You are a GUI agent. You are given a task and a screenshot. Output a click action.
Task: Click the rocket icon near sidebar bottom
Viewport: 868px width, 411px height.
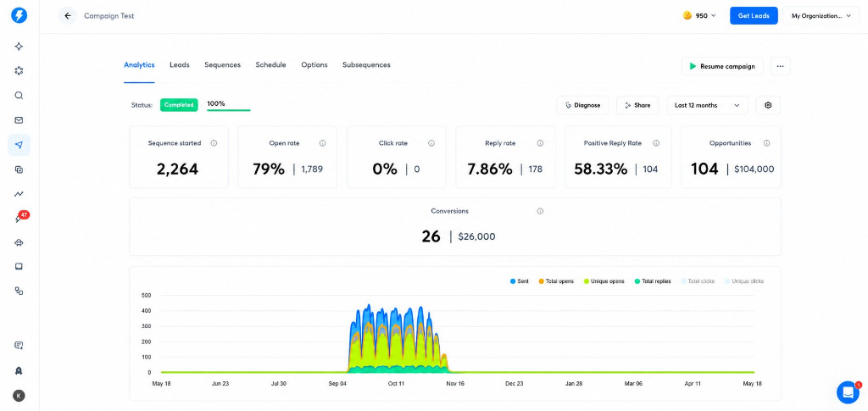[19, 370]
